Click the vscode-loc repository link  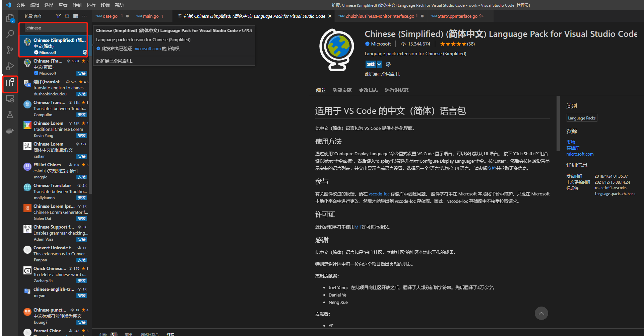point(379,194)
